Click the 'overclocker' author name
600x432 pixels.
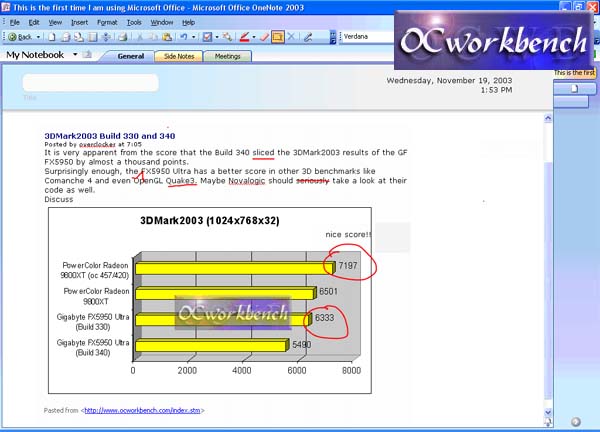(97, 144)
